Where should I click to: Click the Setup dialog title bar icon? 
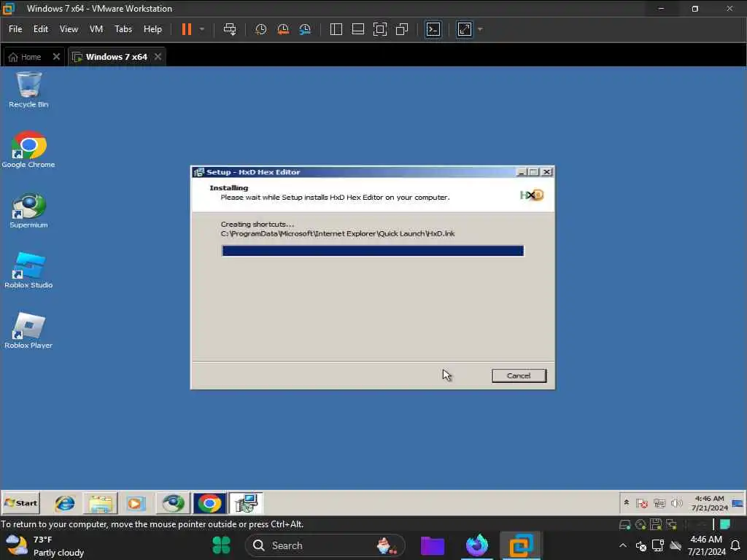click(198, 172)
